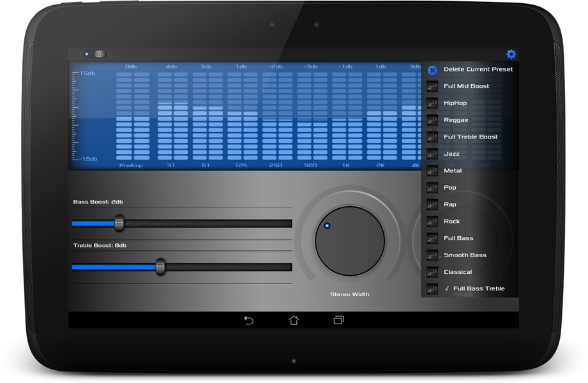Screen dimensions: 588x383
Task: Click the 1K equalizer band
Action: (347, 116)
